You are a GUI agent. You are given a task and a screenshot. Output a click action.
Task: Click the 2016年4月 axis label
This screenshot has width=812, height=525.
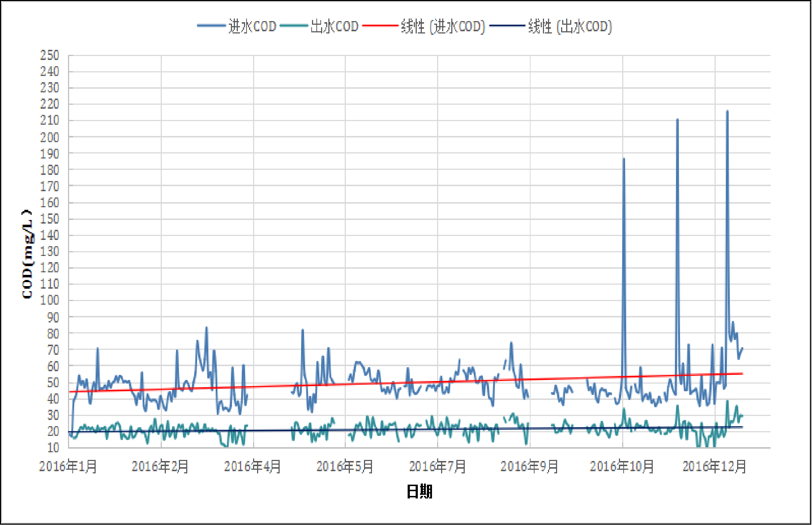tap(253, 466)
